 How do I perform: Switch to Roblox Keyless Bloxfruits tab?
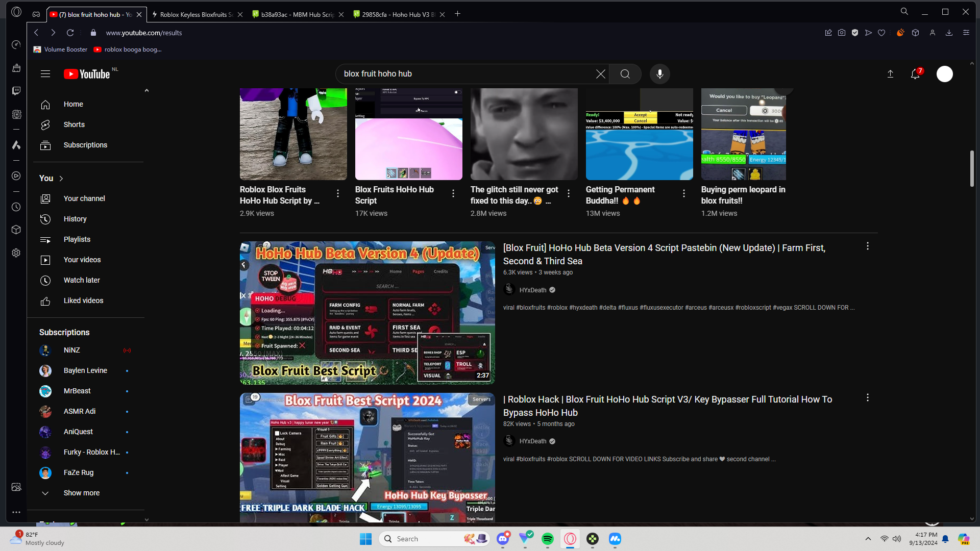[197, 14]
